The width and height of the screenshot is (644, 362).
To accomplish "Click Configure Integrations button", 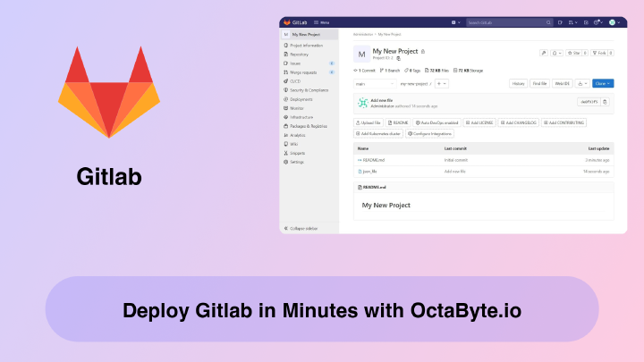I will [x=429, y=134].
